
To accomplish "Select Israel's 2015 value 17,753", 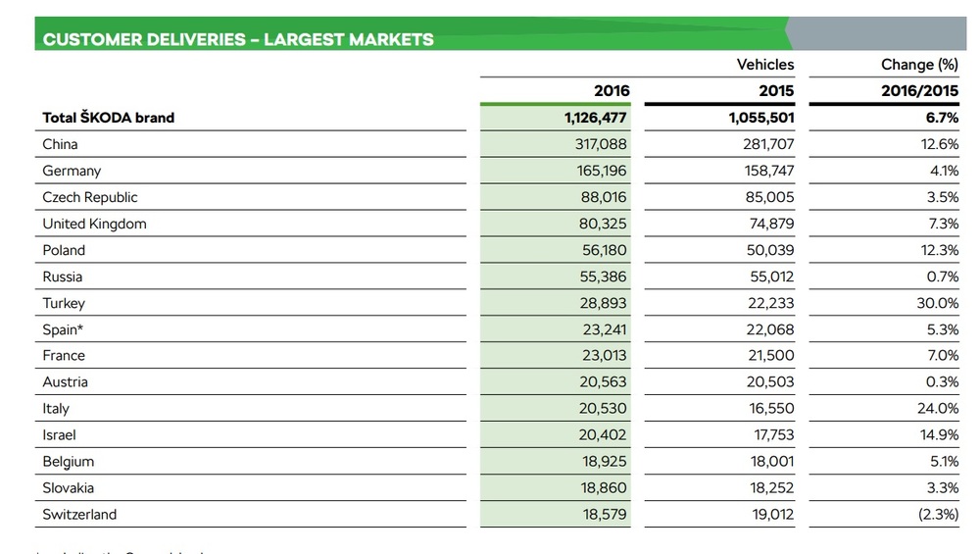I will click(x=774, y=434).
